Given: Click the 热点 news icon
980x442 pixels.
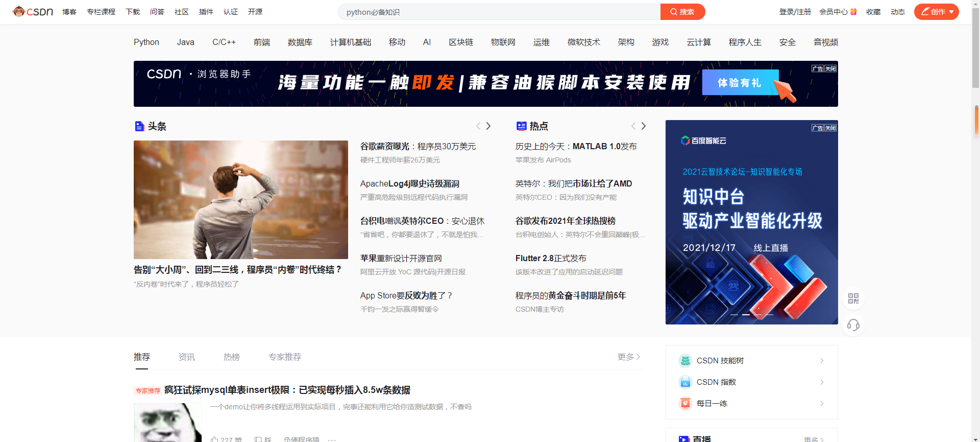Looking at the screenshot, I should point(521,126).
